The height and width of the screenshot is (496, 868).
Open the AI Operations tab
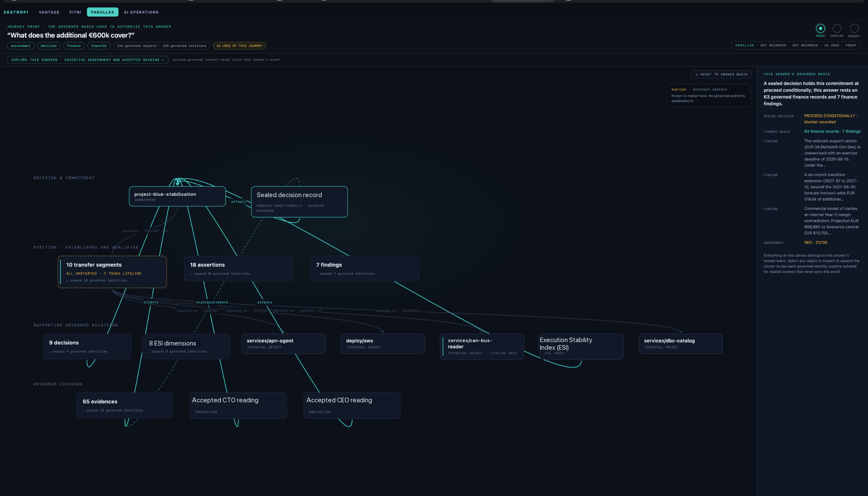tap(141, 12)
